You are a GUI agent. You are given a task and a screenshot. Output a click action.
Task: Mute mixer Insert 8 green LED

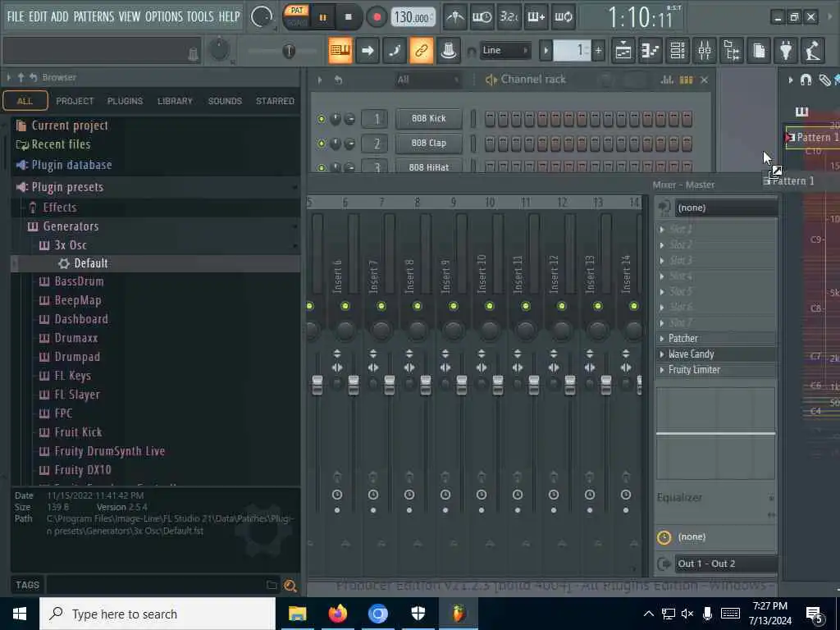click(x=418, y=306)
